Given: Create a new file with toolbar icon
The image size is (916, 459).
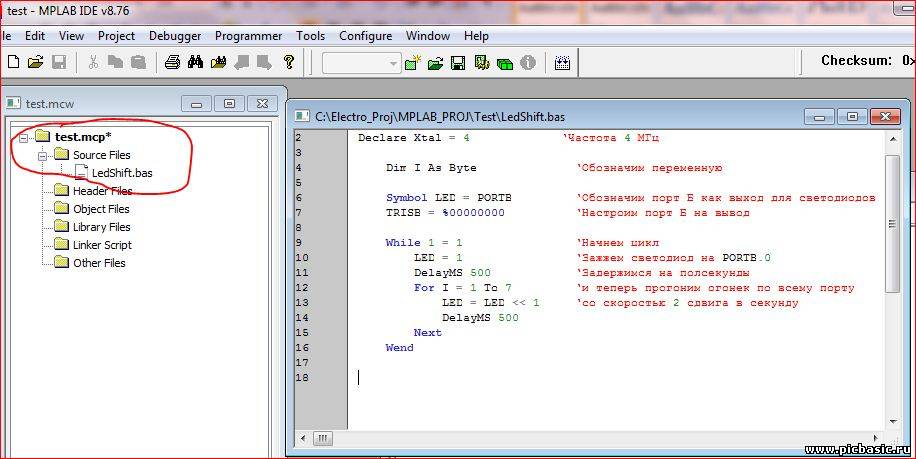Looking at the screenshot, I should 13,62.
